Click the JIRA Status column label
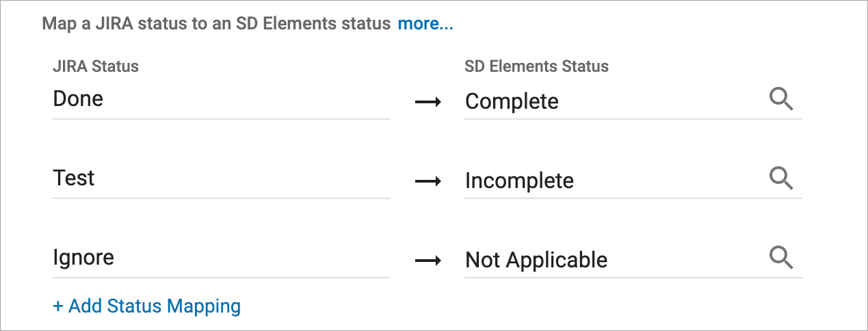 96,66
